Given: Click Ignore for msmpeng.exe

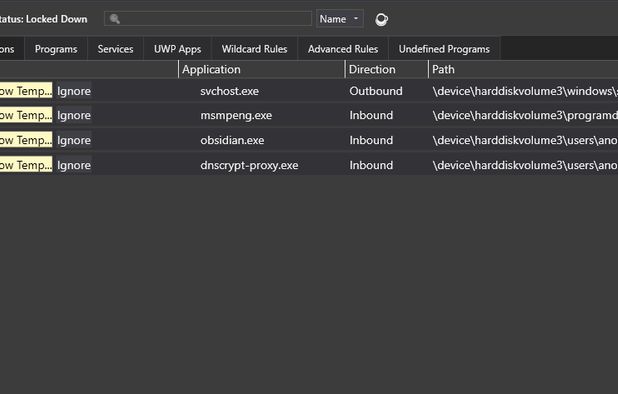Looking at the screenshot, I should [74, 115].
